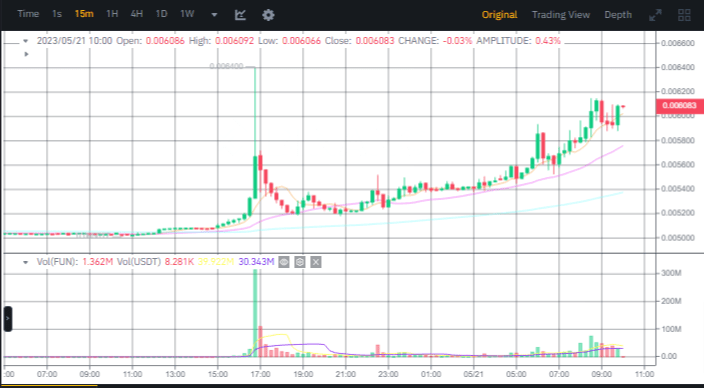Click the orange horizontal scrollbar at bottom
The height and width of the screenshot is (388, 704).
click(x=50, y=385)
